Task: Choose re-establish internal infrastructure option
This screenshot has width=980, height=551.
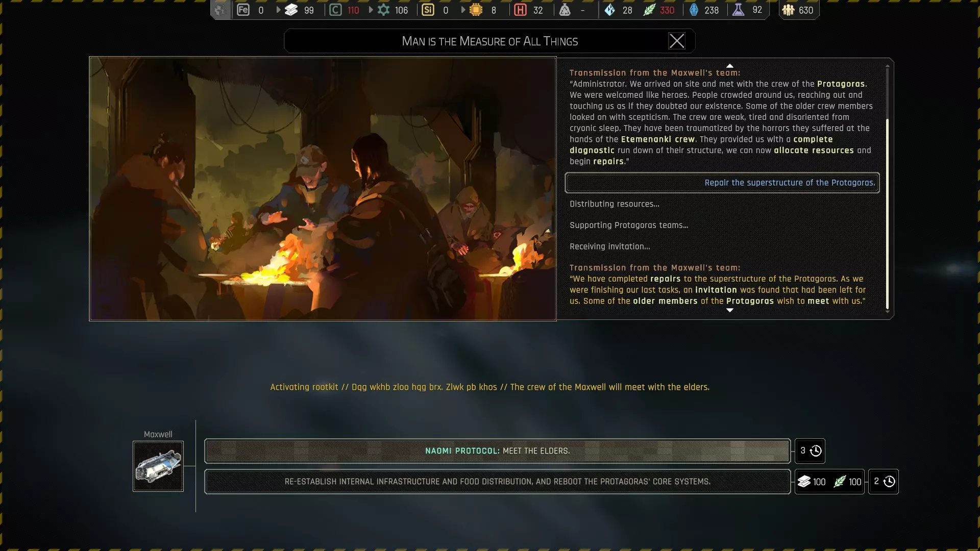Action: [497, 482]
